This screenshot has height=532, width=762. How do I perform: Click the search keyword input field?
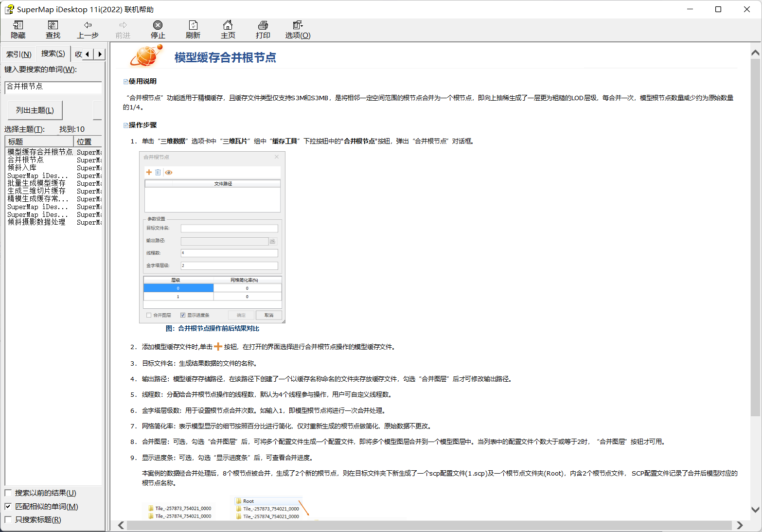click(53, 87)
